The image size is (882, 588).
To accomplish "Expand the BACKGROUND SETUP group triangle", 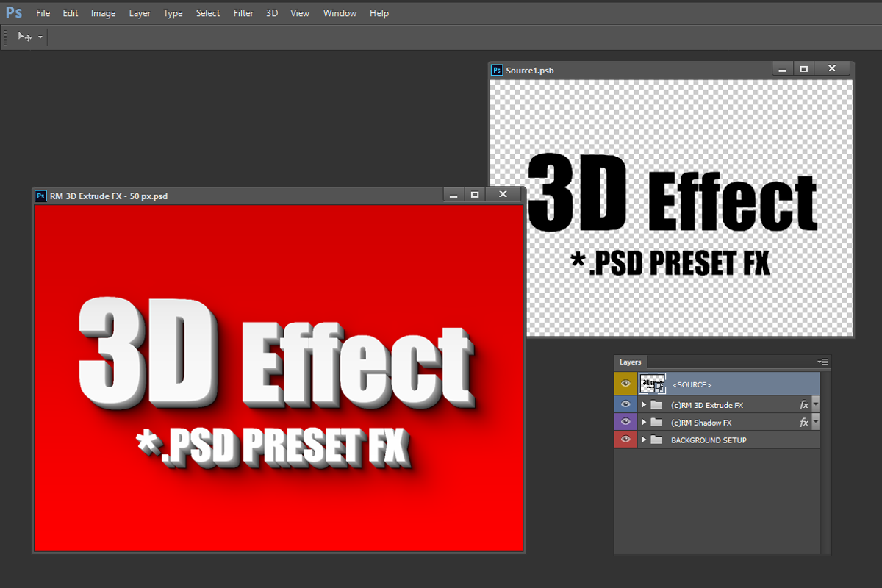I will [644, 440].
